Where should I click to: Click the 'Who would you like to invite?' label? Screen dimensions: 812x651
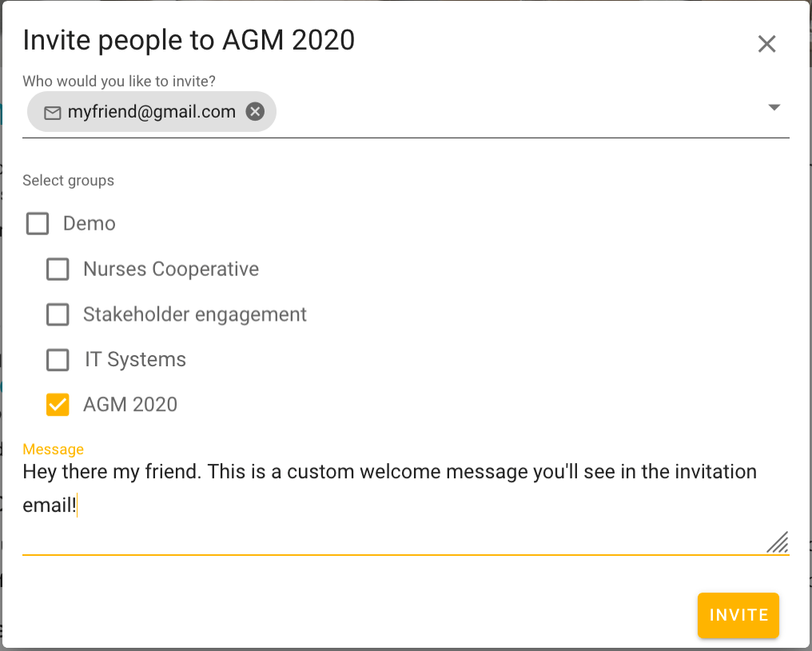click(119, 81)
